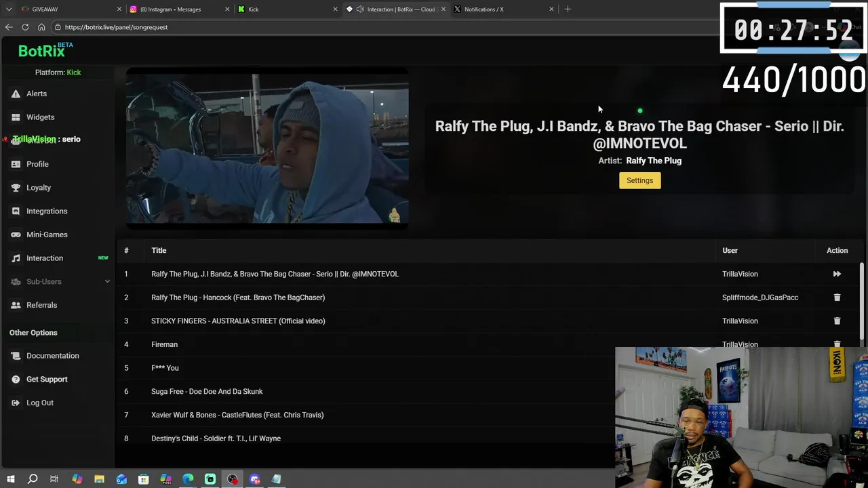View site info lock icon

[x=58, y=27]
